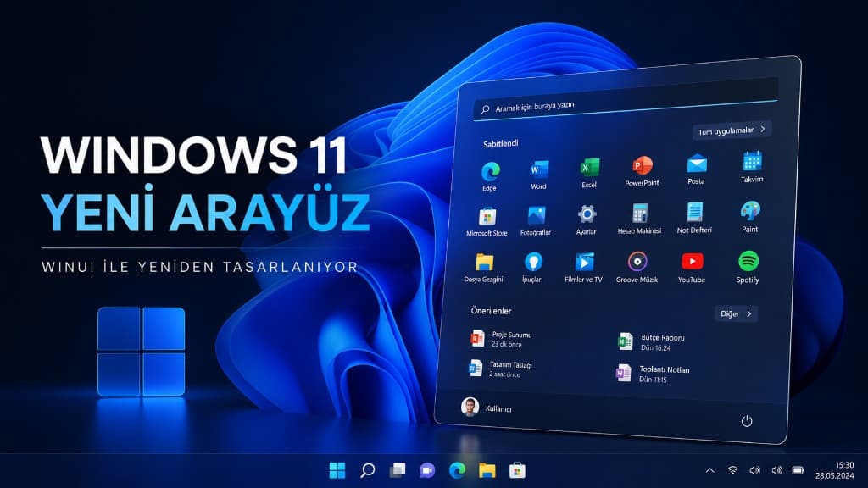Open the Posta mail app

coord(697,169)
